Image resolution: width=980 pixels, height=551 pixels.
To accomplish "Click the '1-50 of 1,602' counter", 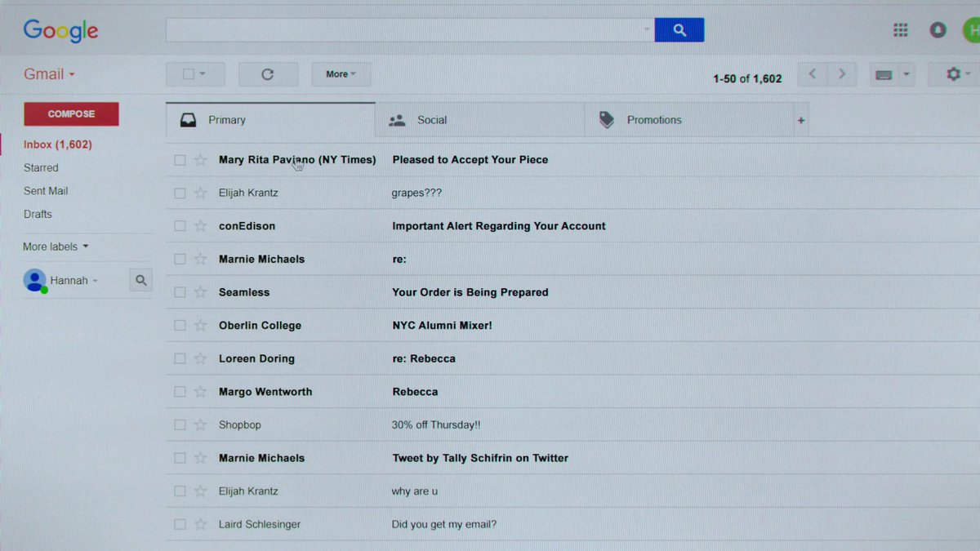I will tap(747, 79).
